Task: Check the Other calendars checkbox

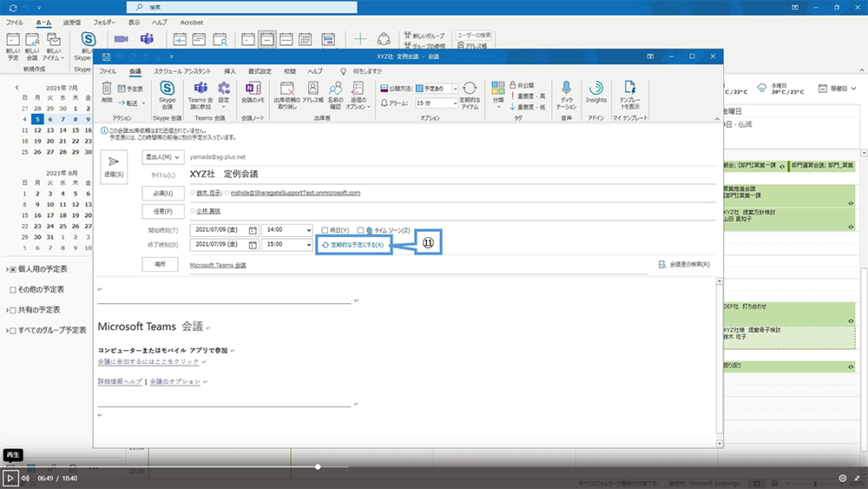Action: coord(13,289)
